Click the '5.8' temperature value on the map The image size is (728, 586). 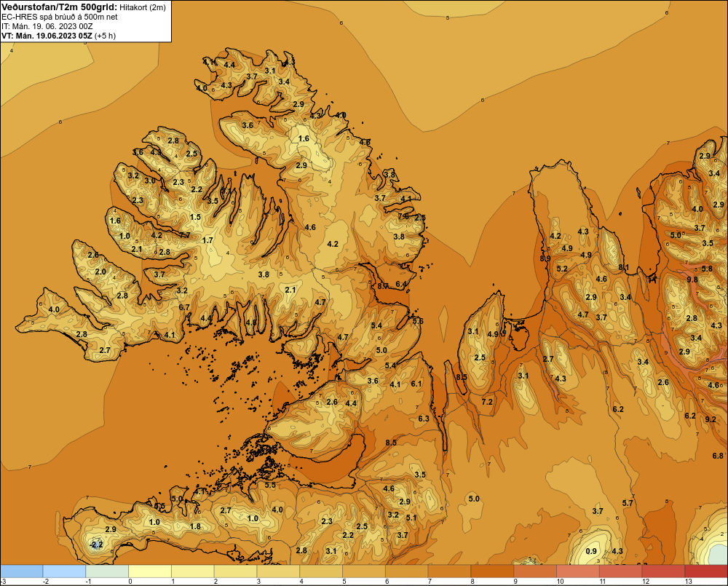pos(707,269)
